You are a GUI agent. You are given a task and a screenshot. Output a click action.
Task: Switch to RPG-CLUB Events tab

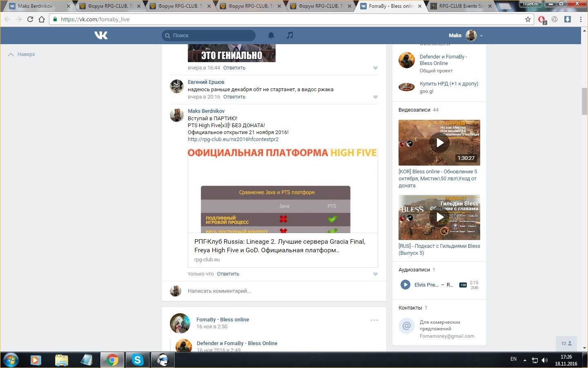[x=461, y=6]
